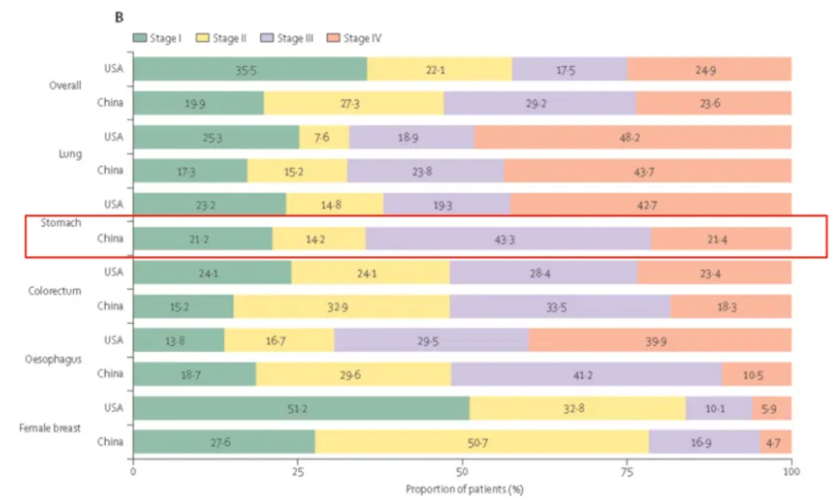Click the China Colorectum Stage II segment (32.9)
The width and height of the screenshot is (838, 504).
(x=342, y=306)
